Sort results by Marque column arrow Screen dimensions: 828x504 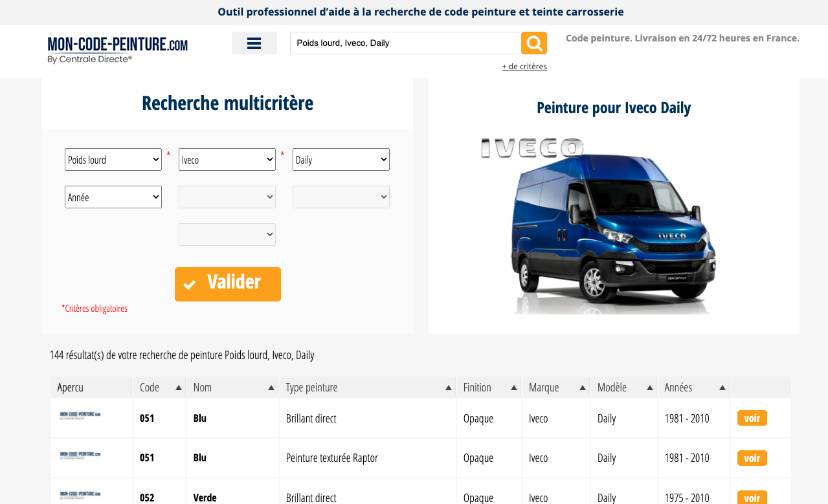coord(583,388)
